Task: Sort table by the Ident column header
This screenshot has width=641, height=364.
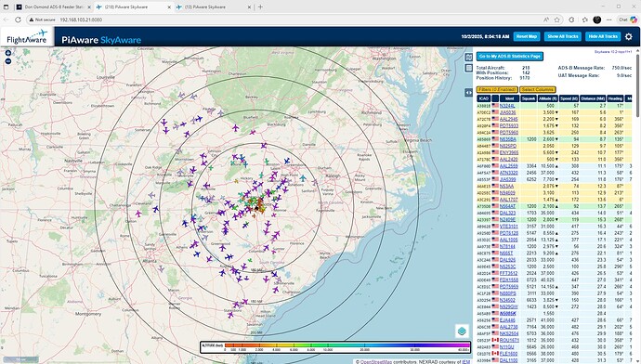Action: [509, 98]
